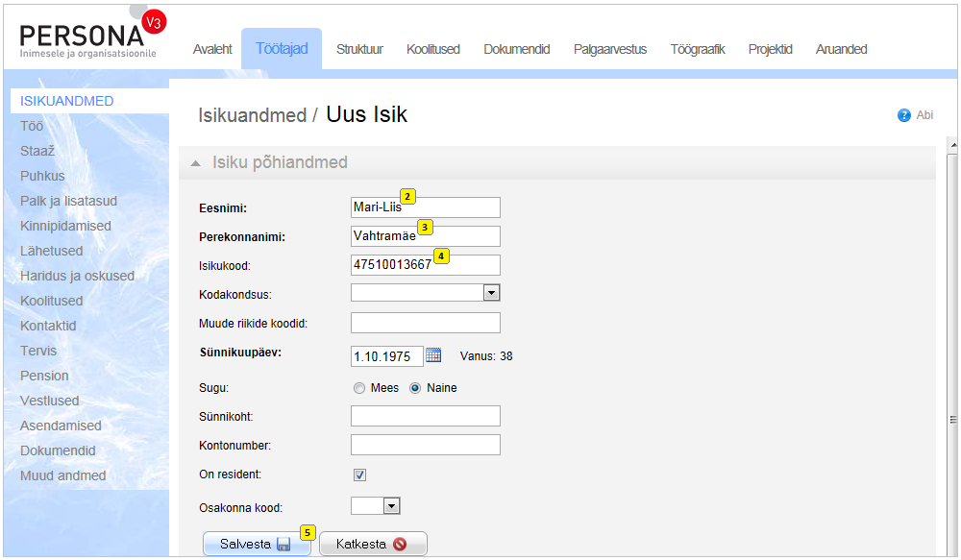Collapse the Isiku põhiandmed section

coord(196,163)
